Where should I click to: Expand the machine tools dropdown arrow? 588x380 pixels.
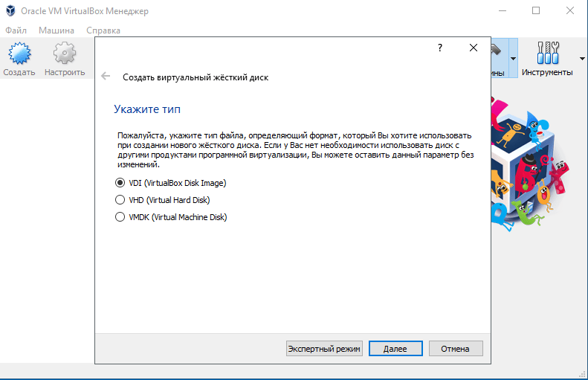513,59
